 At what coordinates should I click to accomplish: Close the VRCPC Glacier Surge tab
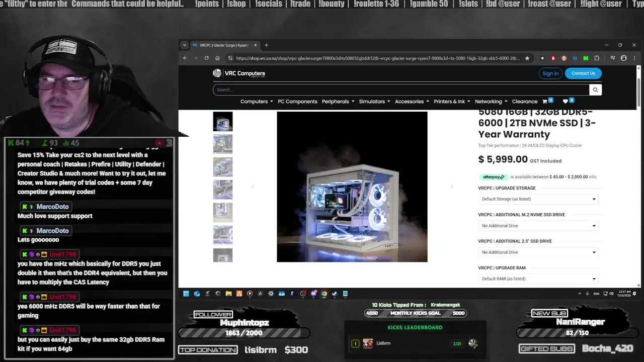pos(255,45)
